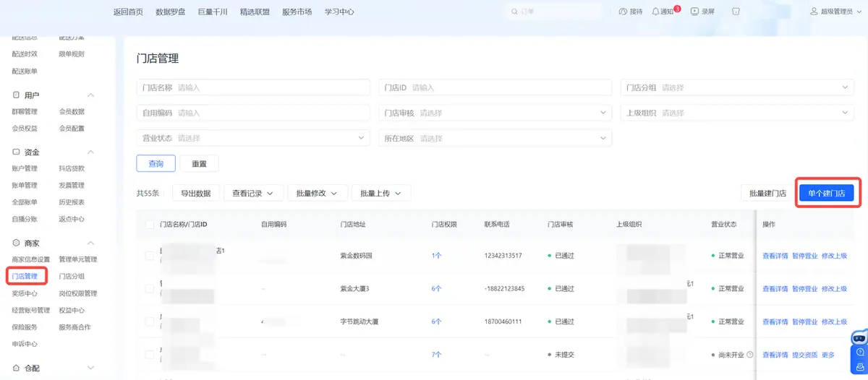Open 商家信息设置 sidebar item
This screenshot has width=868, height=380.
coord(31,259)
